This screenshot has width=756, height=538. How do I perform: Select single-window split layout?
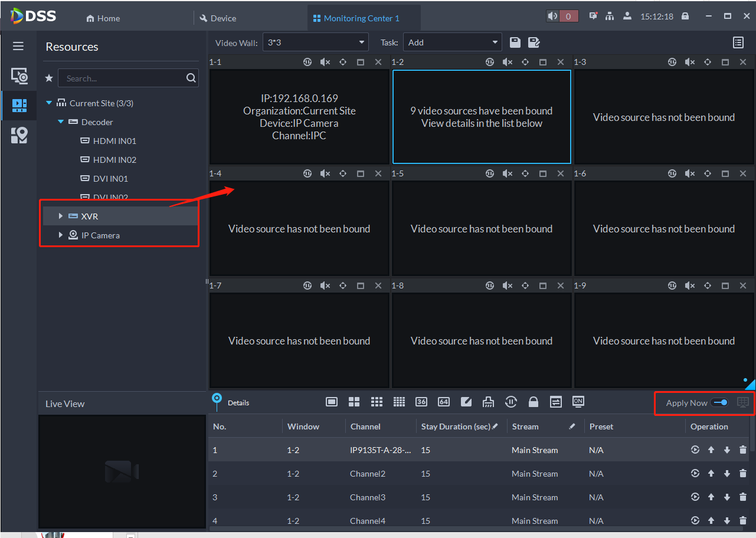tap(332, 402)
